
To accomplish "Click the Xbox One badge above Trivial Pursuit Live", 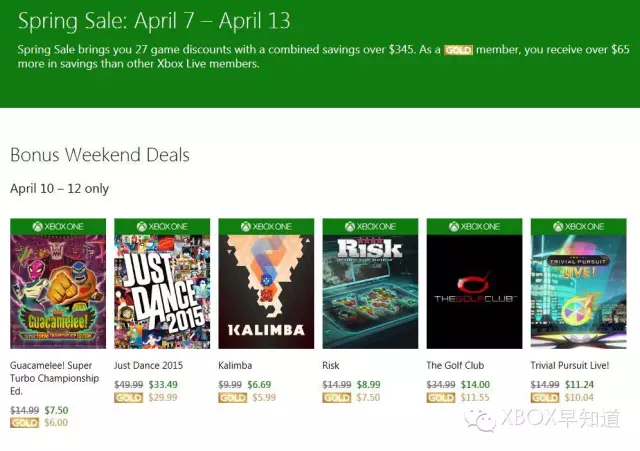I will click(578, 227).
